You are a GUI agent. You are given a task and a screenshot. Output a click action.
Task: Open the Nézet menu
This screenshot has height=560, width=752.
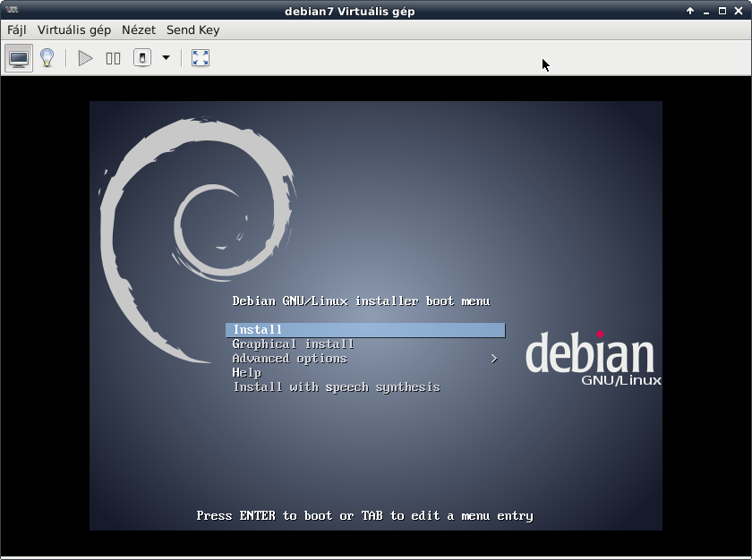pyautogui.click(x=139, y=30)
